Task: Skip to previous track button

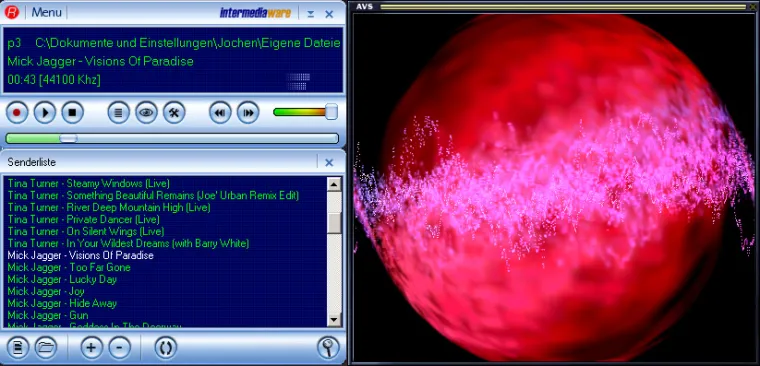Action: (x=220, y=112)
